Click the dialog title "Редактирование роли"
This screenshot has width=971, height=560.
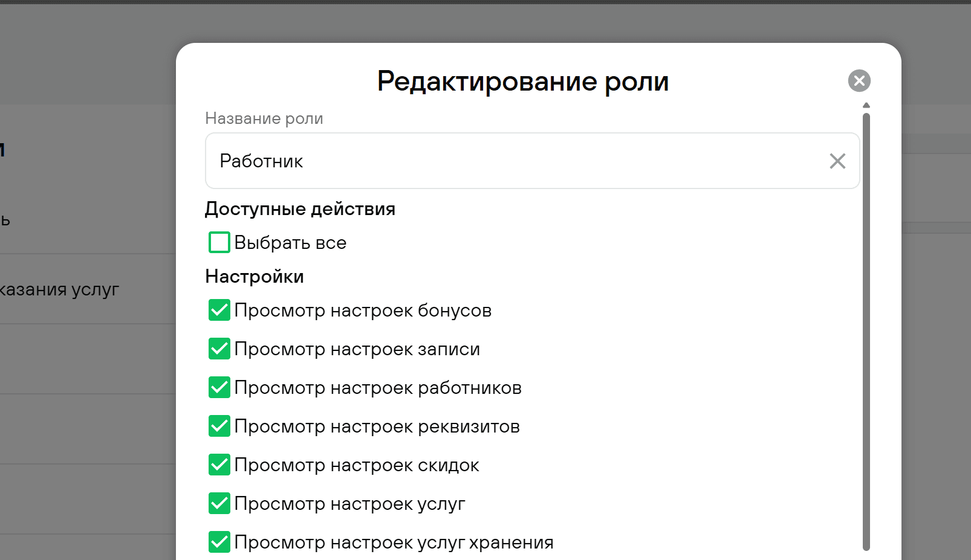point(522,81)
